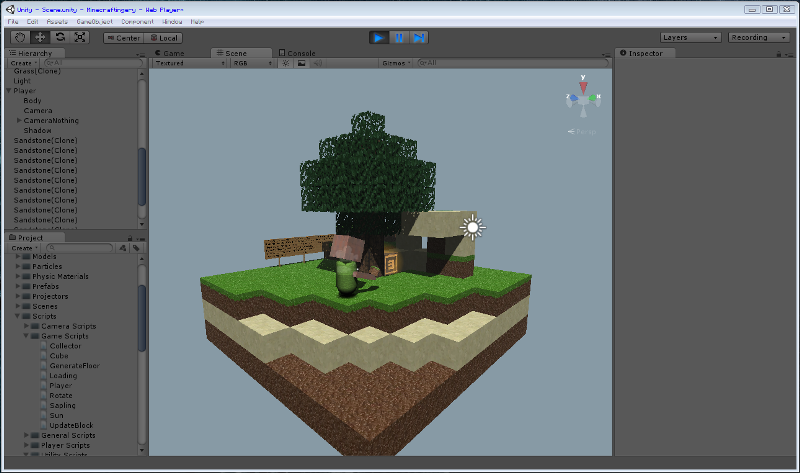The height and width of the screenshot is (473, 800).
Task: Click the Step frame button
Action: click(x=419, y=38)
